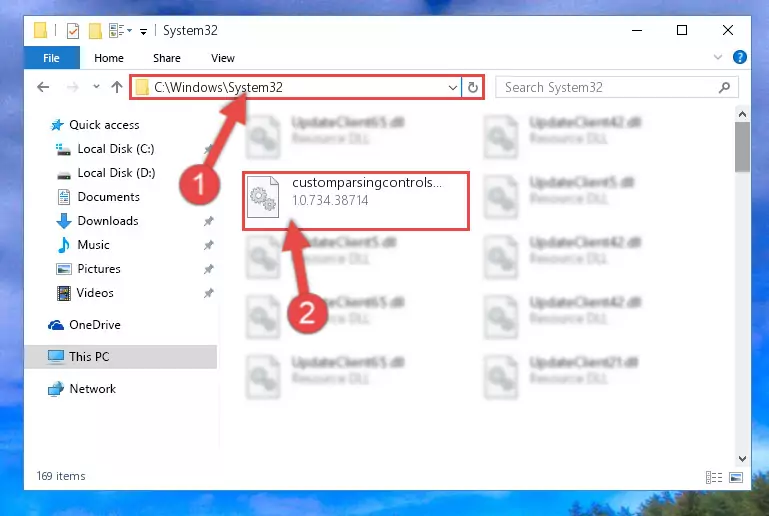Open Downloads in the sidebar
Screen dimensions: 769x516
[108, 221]
